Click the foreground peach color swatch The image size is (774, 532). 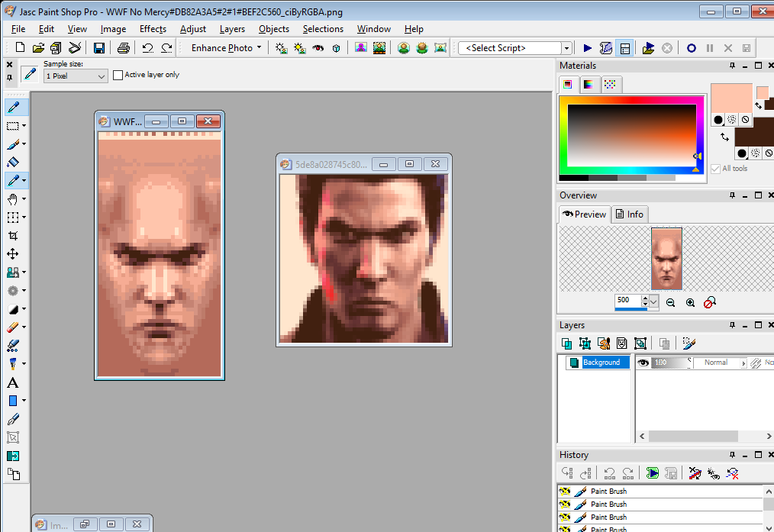(x=730, y=98)
